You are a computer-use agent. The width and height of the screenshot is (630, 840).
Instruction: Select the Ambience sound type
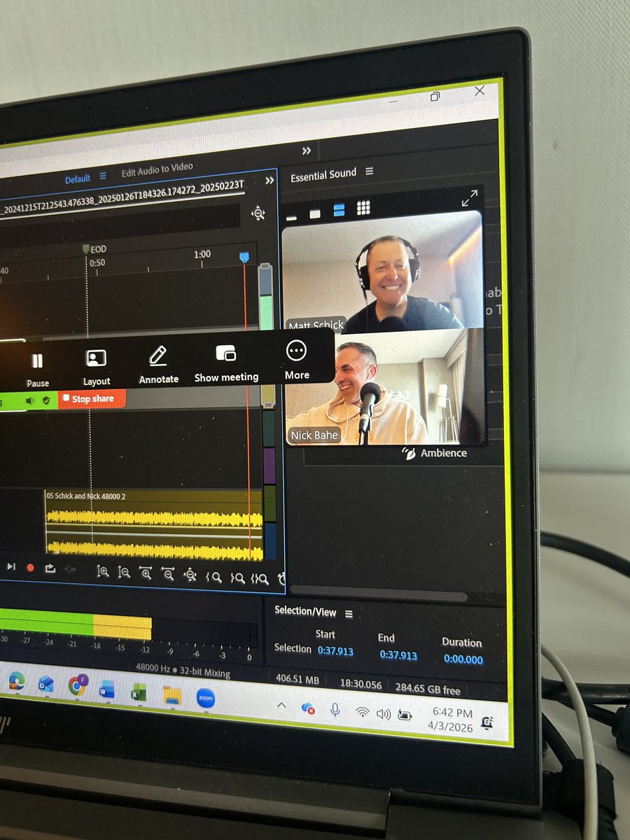pyautogui.click(x=435, y=453)
